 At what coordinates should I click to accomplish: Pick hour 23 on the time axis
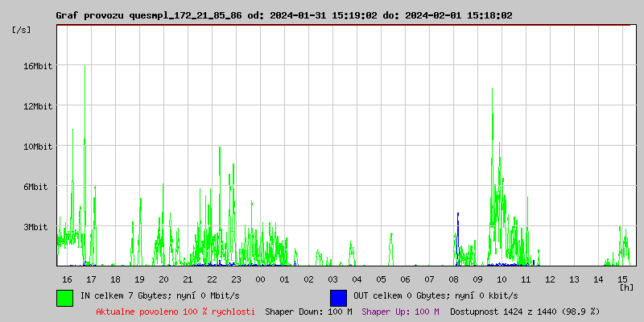[x=236, y=279]
